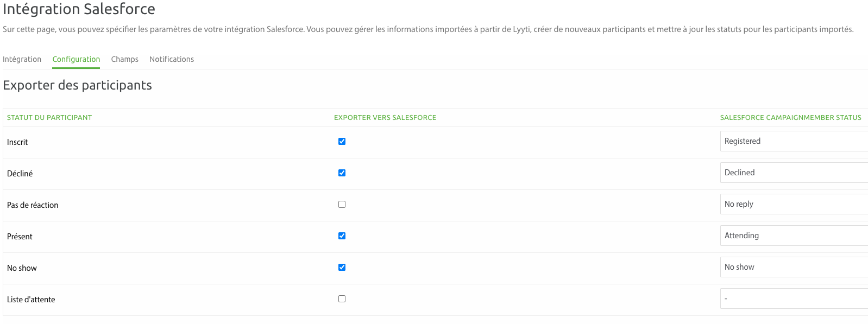The image size is (868, 324).
Task: Click the Statut du participant column header
Action: (x=49, y=118)
